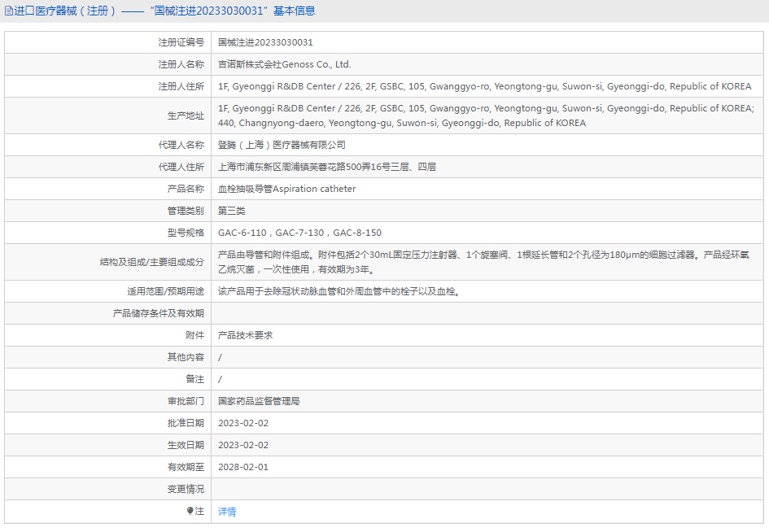Click the 结构及组成/主要组成成分 label
Viewport: 769px width, 532px height.
[152, 262]
